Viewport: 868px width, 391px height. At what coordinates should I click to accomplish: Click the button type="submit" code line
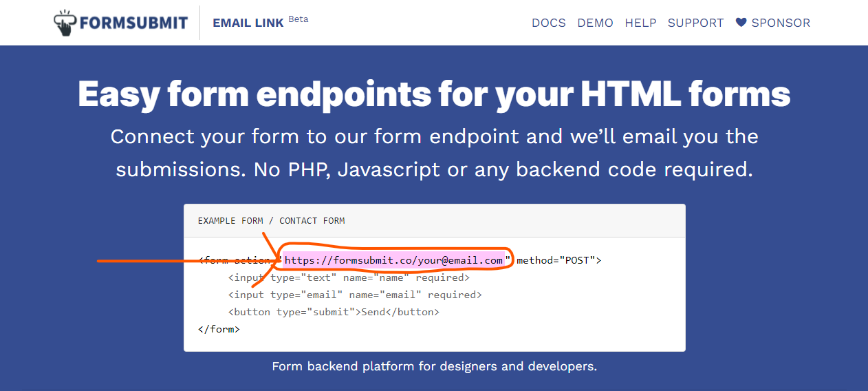coord(334,312)
